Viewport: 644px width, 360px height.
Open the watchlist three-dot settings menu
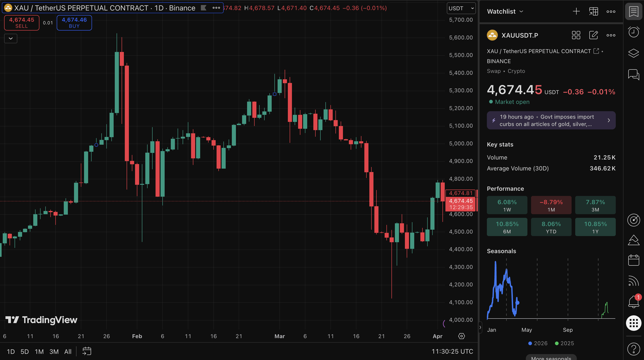tap(611, 11)
